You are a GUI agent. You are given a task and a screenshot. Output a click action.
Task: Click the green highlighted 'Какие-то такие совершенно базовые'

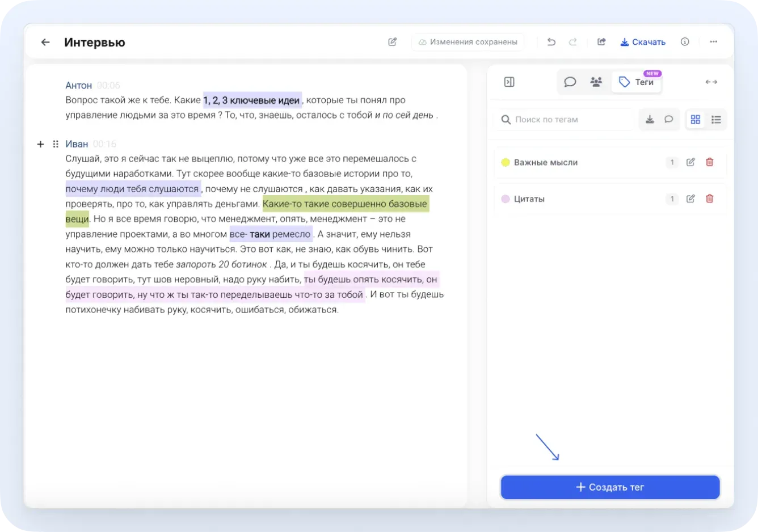[345, 204]
